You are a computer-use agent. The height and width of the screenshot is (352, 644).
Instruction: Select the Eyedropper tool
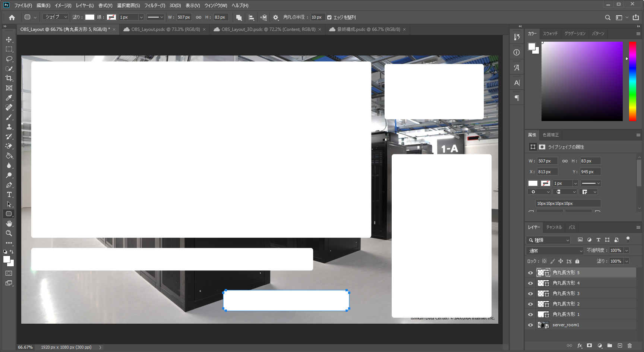9,98
